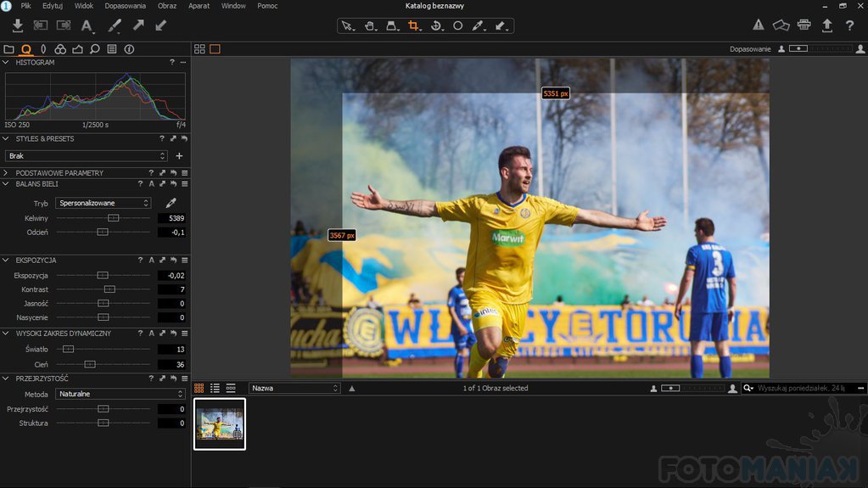Click the apply adjustments down-left arrow icon
Screen dimensions: 868x488
160,25
